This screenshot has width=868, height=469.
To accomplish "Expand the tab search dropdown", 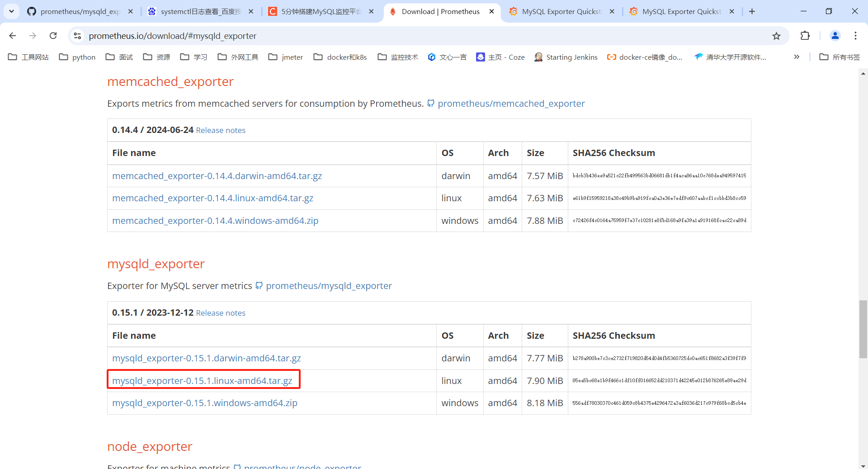I will coord(11,11).
